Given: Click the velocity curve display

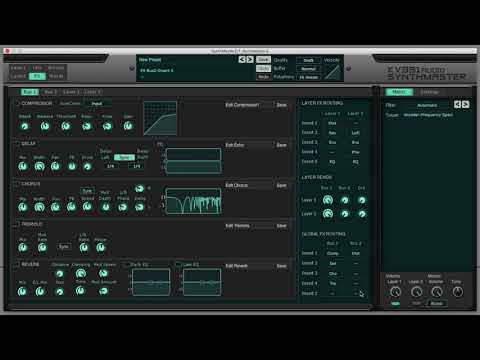Looking at the screenshot, I should coord(332,72).
